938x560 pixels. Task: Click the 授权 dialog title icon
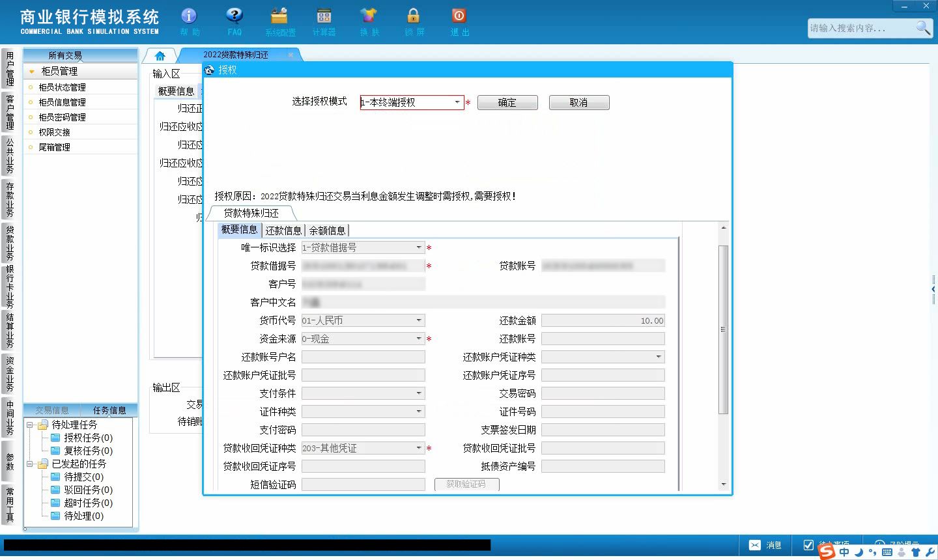click(x=209, y=70)
